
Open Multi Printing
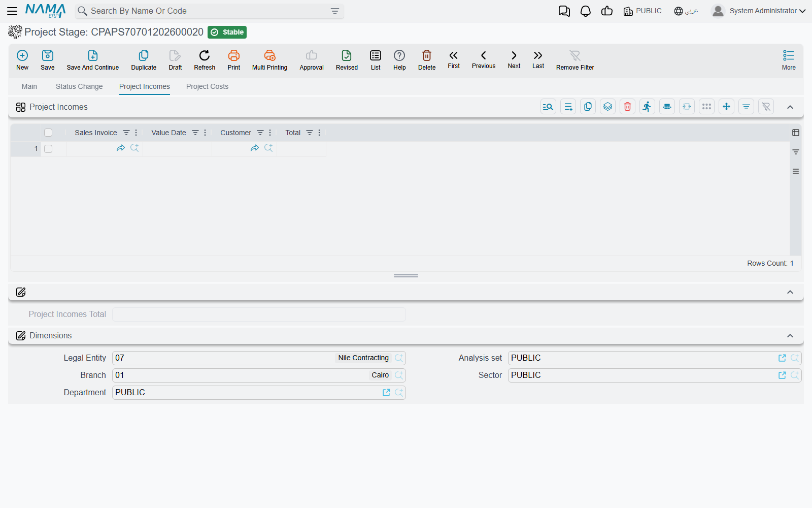[269, 60]
